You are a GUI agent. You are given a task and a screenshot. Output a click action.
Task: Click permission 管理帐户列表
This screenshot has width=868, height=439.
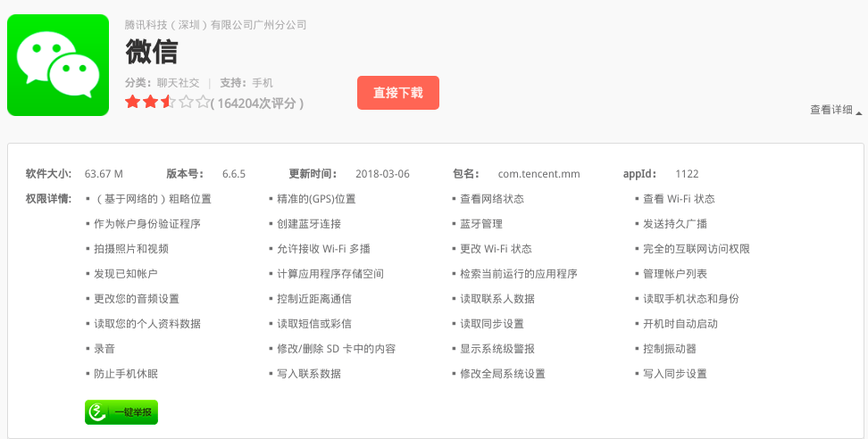(x=675, y=274)
